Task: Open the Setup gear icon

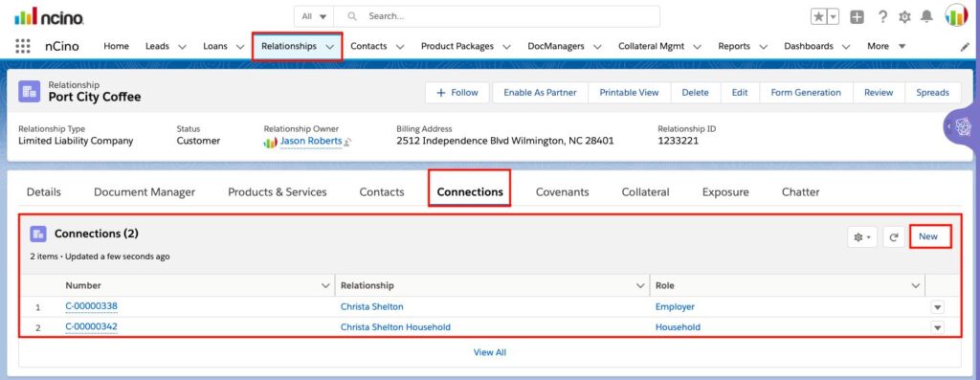Action: coord(904,17)
